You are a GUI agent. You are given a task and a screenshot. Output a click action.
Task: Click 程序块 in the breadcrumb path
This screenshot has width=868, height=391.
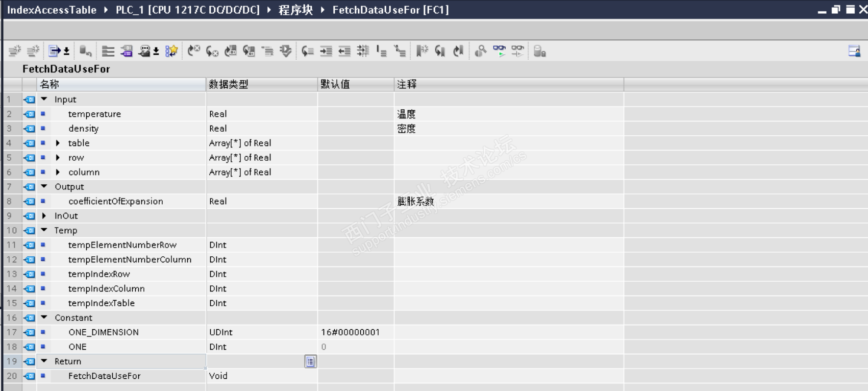coord(295,10)
